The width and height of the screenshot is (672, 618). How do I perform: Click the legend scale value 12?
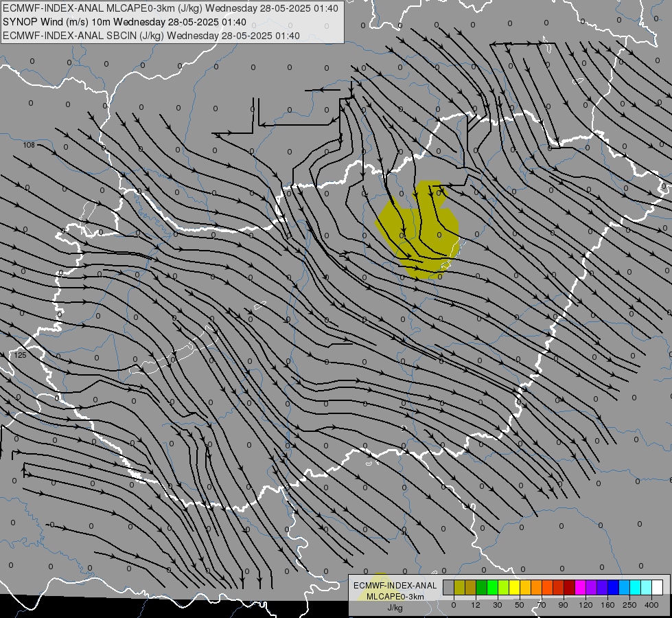click(476, 605)
